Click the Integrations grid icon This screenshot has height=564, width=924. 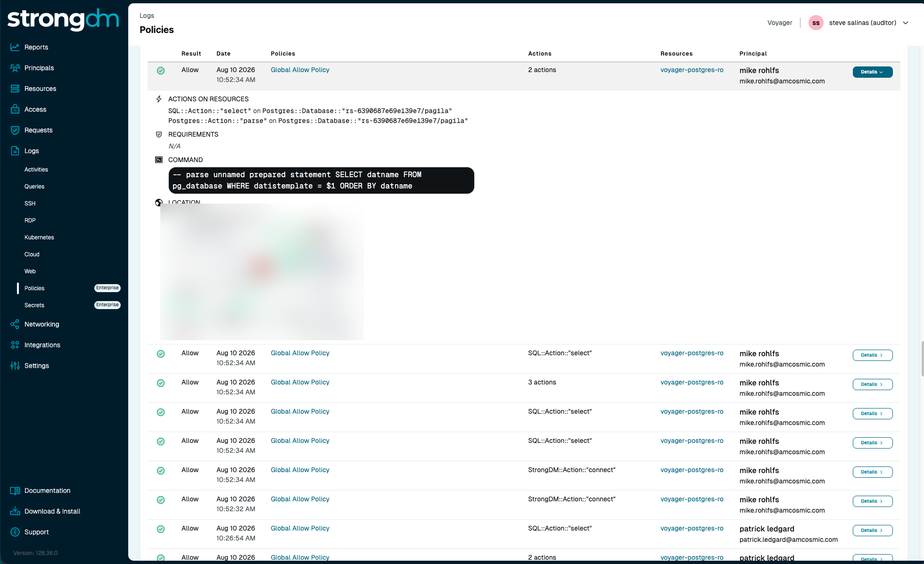pos(15,345)
